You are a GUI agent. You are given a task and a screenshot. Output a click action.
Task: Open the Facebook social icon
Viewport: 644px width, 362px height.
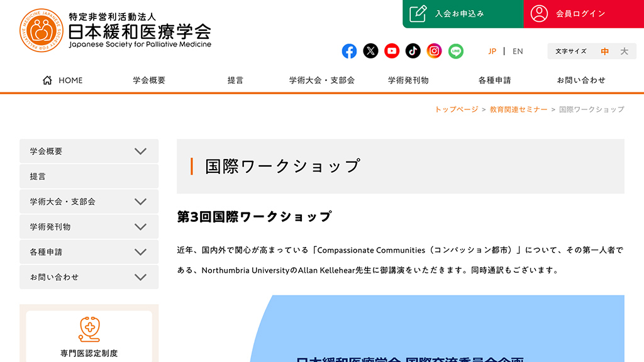(x=349, y=52)
